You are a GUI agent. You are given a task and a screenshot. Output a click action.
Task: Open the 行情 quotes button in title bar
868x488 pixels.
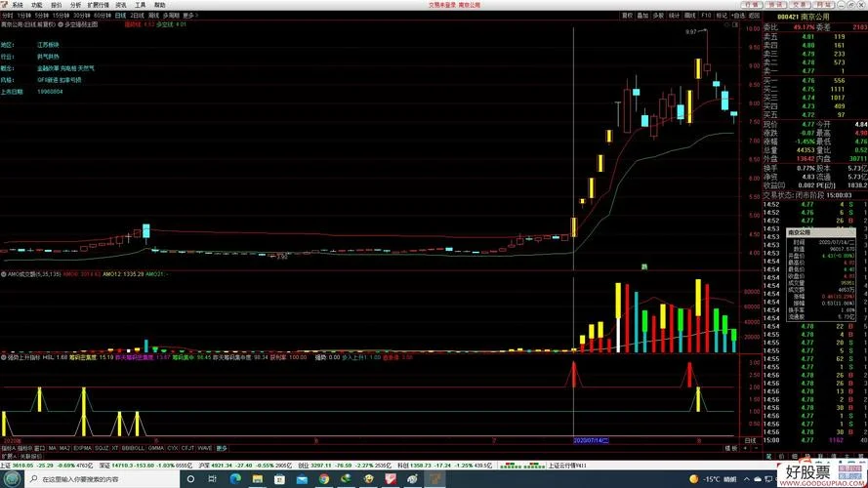[751, 5]
